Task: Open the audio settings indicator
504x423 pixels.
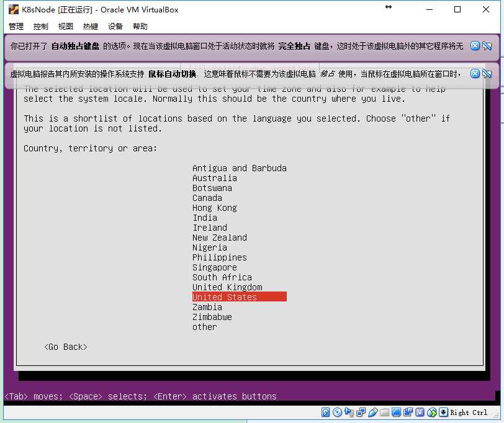Action: pyautogui.click(x=349, y=412)
